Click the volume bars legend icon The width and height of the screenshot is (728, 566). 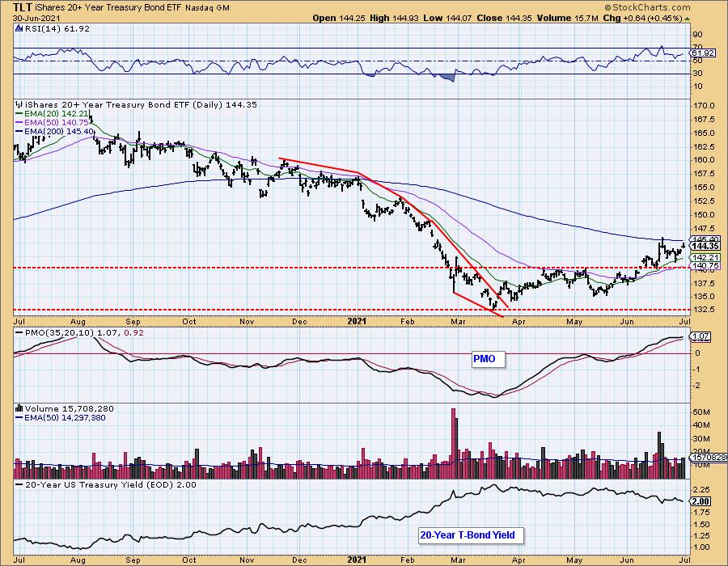pos(19,408)
